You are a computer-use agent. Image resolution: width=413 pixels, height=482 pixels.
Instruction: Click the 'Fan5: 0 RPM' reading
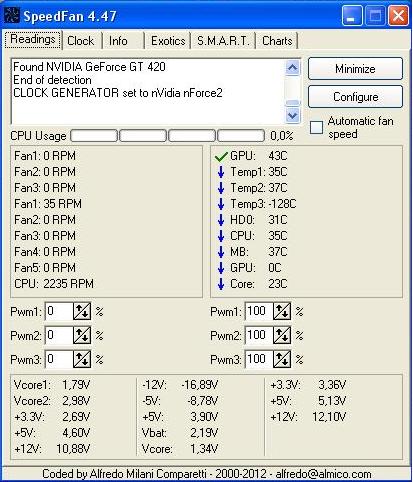[45, 268]
